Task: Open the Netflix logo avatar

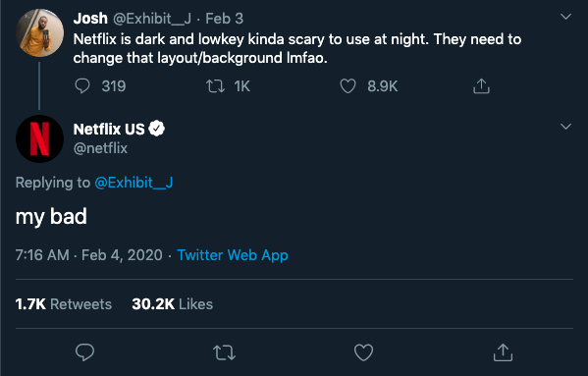Action: (x=39, y=138)
